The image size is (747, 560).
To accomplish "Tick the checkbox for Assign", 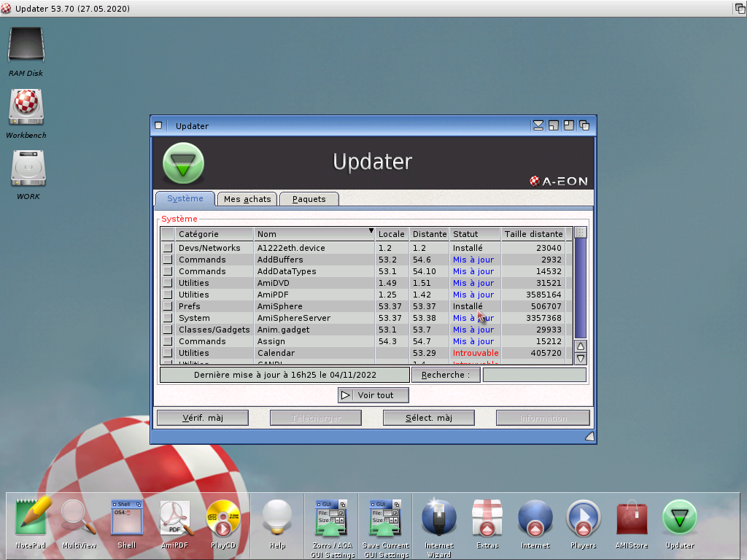I will coord(168,341).
